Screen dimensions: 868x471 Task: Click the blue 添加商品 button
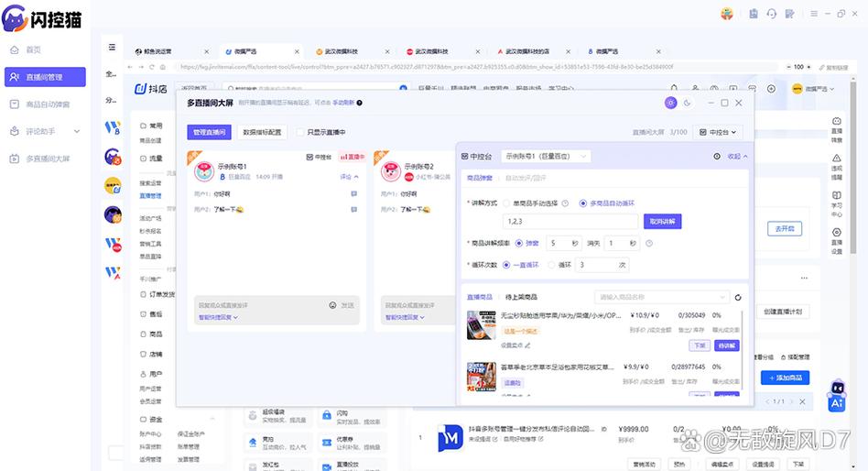785,378
